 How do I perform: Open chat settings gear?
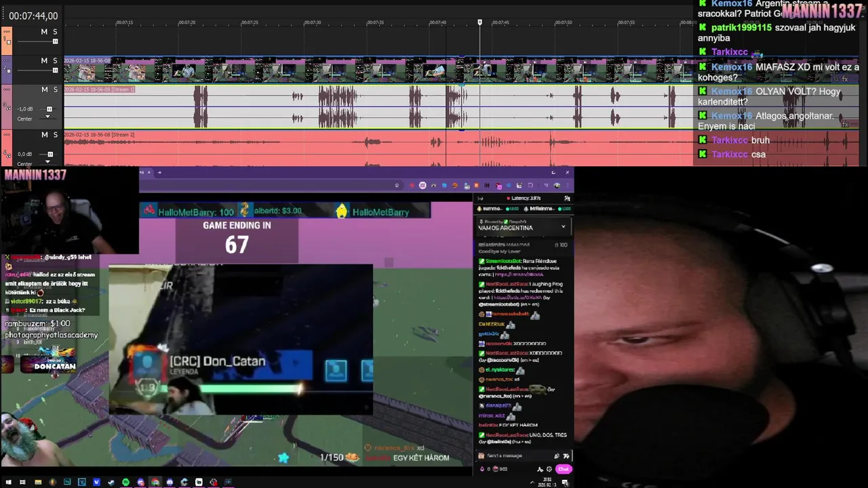[x=549, y=469]
